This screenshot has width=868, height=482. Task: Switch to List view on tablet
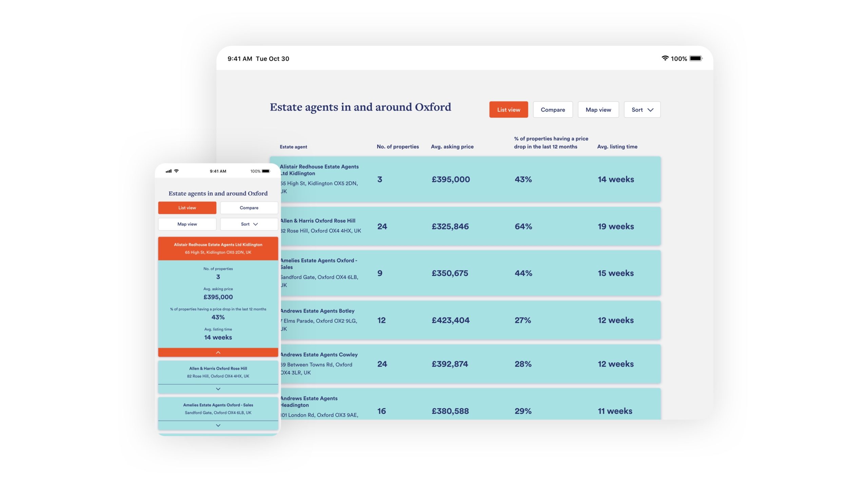coord(509,109)
